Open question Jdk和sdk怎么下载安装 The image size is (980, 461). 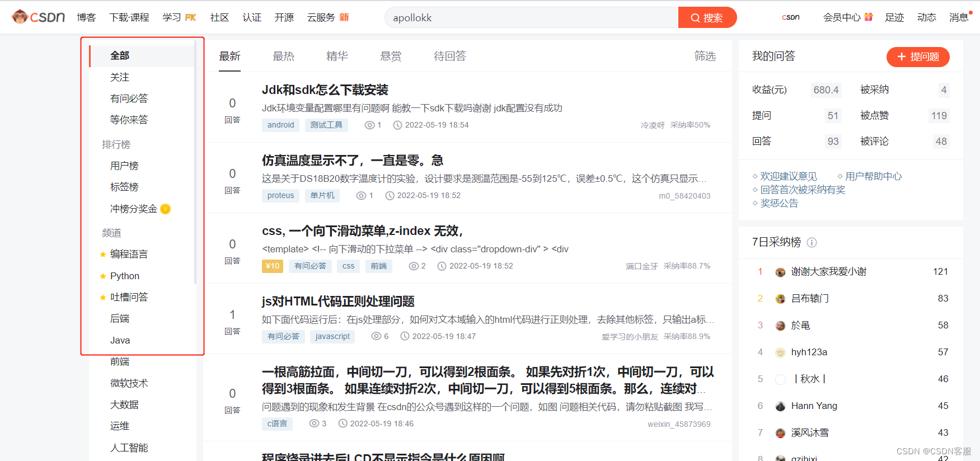(325, 90)
